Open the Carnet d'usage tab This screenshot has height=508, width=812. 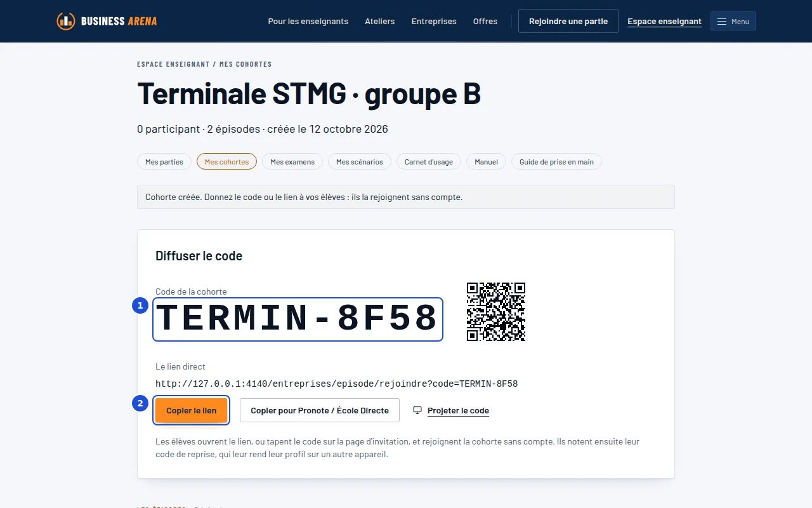click(x=429, y=162)
